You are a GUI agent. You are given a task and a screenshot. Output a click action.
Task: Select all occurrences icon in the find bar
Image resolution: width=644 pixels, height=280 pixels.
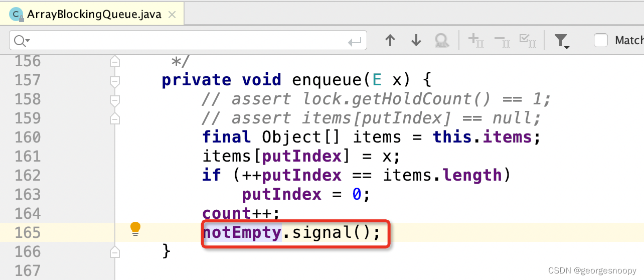click(x=528, y=40)
